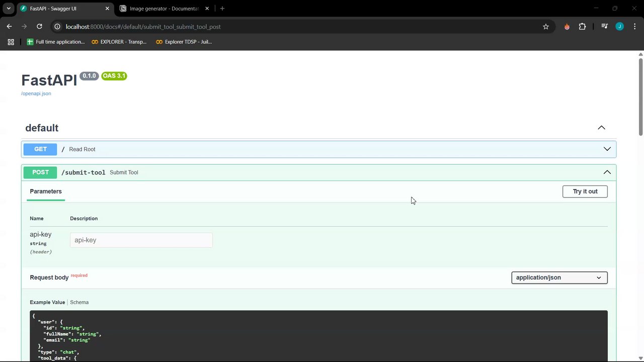Click the "type": "chat" line in example
This screenshot has height=362, width=644.
click(58, 352)
